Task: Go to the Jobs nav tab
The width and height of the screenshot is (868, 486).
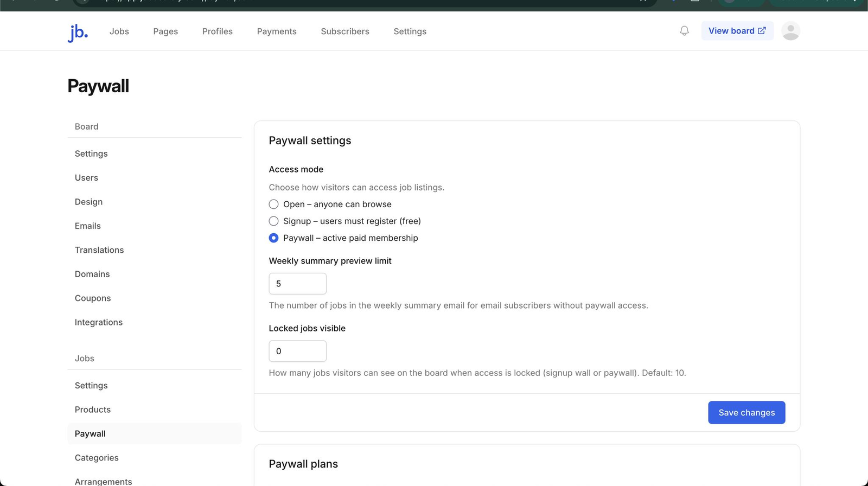Action: pyautogui.click(x=119, y=31)
